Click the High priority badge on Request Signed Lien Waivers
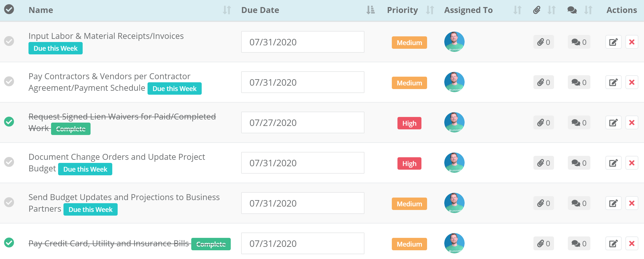Screen dimensions: 644x259 coord(409,123)
